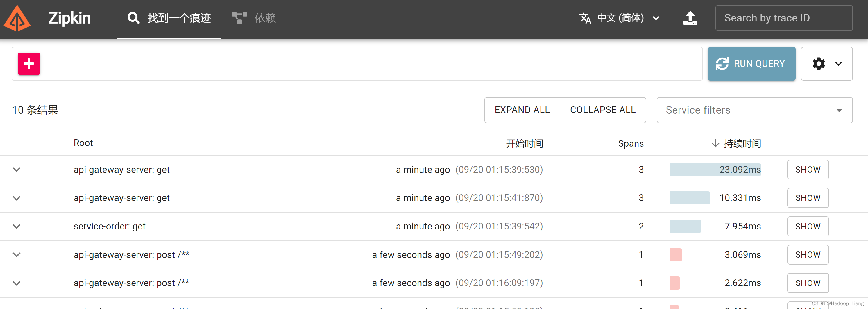Click the timestamp 09/20 01:16:09:197

pos(499,283)
